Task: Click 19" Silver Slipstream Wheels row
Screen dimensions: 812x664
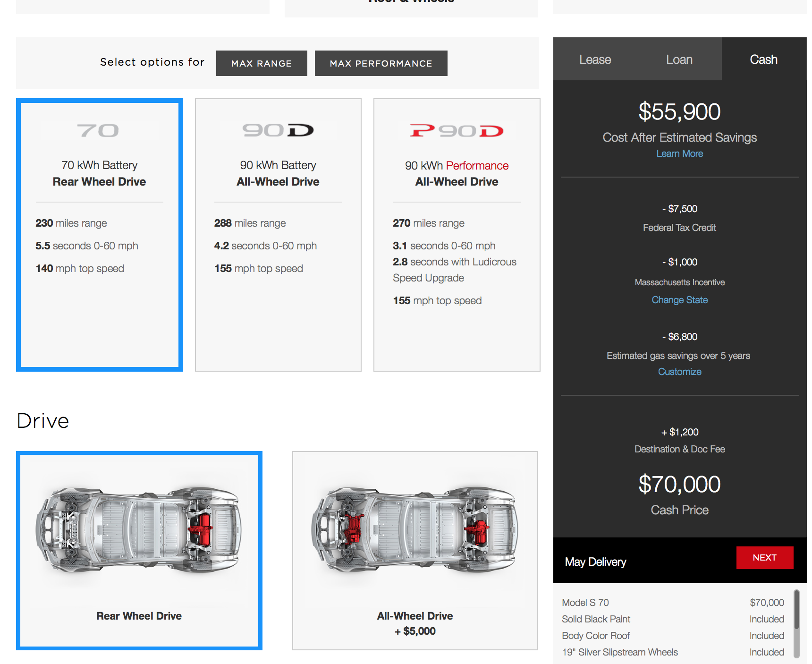Action: (673, 652)
